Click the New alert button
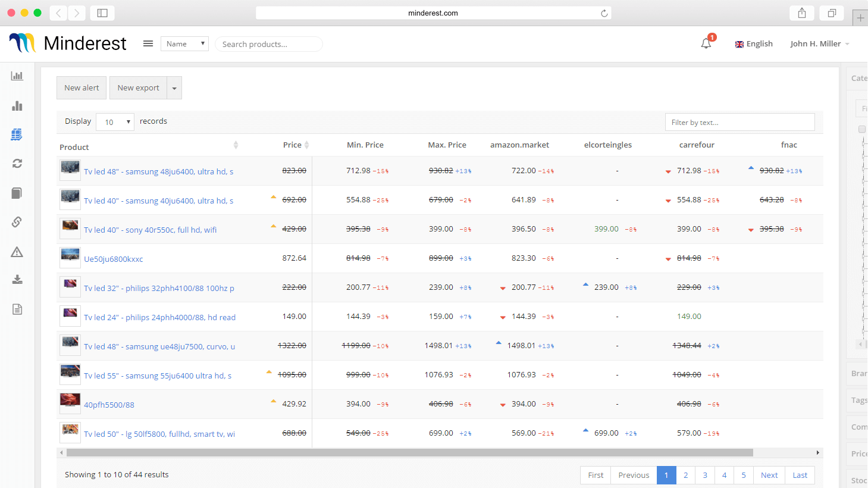 tap(82, 88)
